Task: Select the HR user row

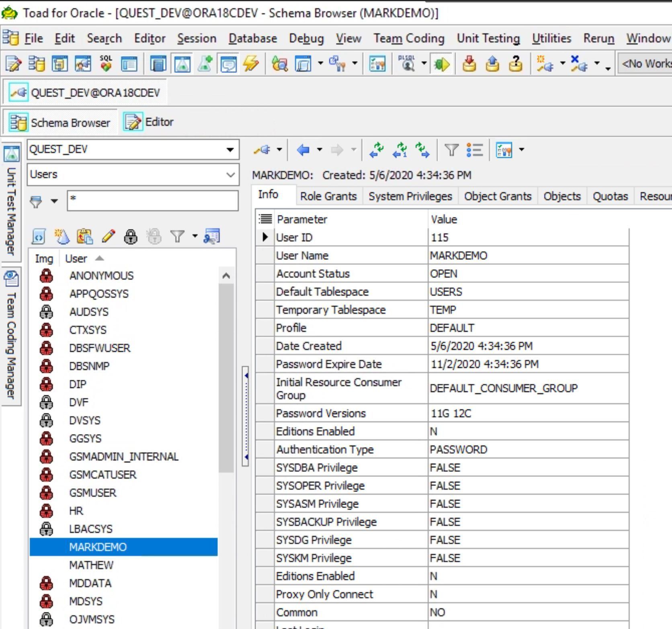Action: point(124,511)
